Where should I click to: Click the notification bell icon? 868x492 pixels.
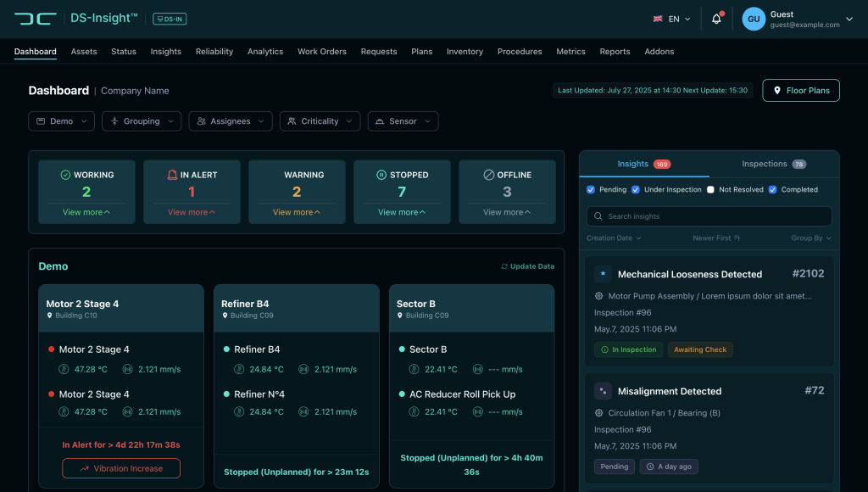[x=716, y=19]
